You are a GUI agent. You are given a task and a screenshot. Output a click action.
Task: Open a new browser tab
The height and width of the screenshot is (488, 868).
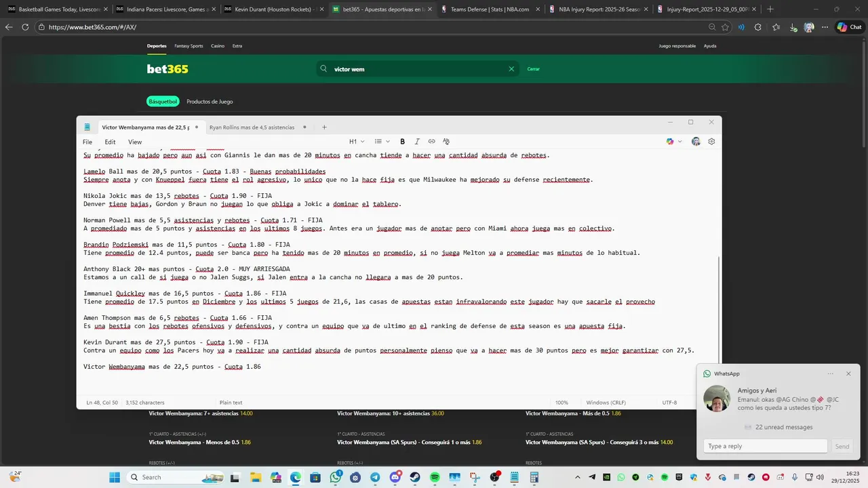[770, 9]
